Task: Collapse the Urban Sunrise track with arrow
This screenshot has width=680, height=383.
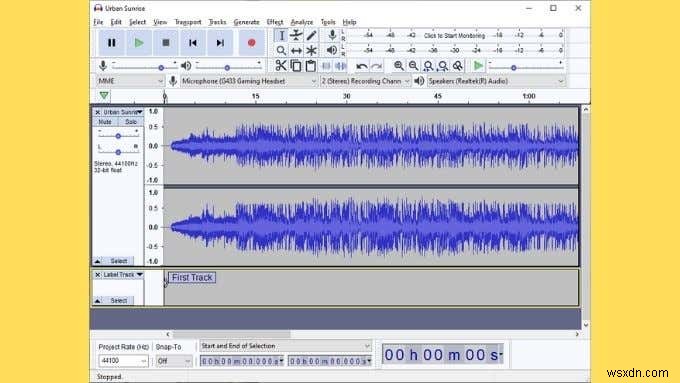Action: (x=98, y=261)
